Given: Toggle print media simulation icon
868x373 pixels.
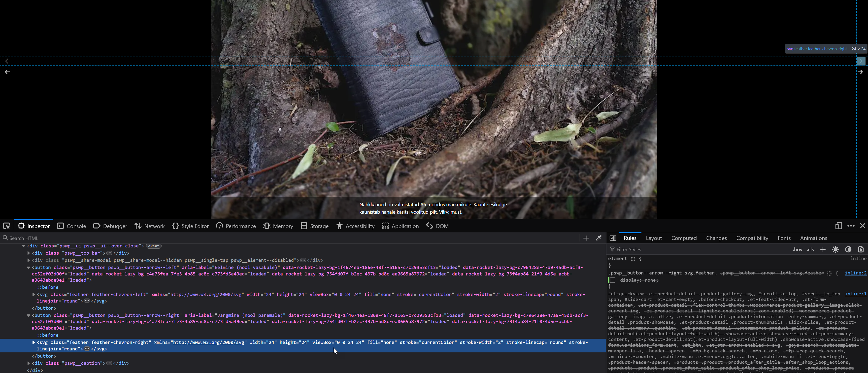Looking at the screenshot, I should pos(861,249).
